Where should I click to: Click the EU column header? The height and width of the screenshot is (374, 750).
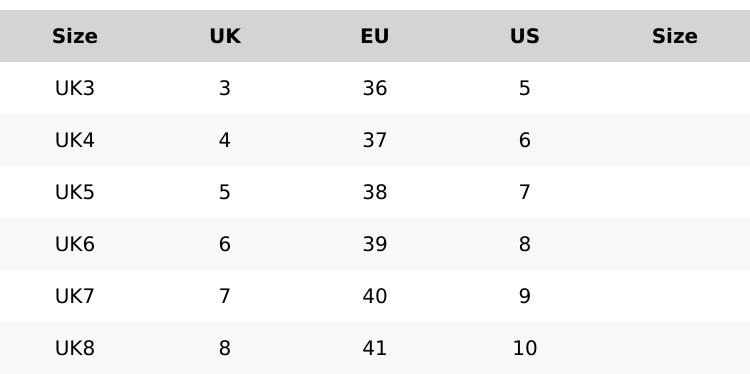375,36
